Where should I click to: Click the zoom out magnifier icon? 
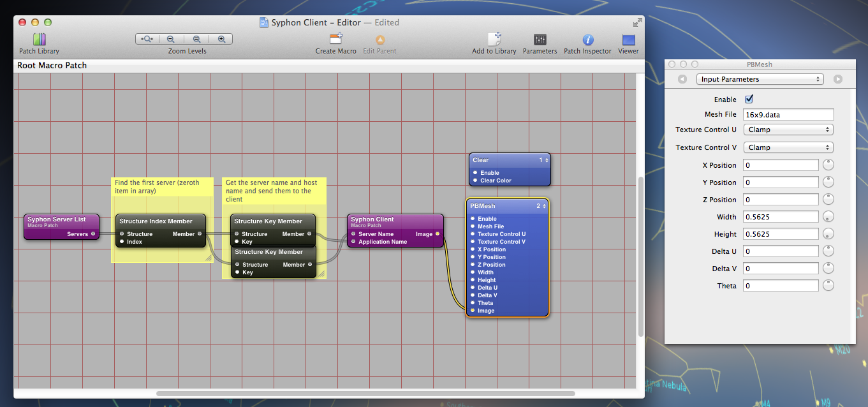point(171,39)
